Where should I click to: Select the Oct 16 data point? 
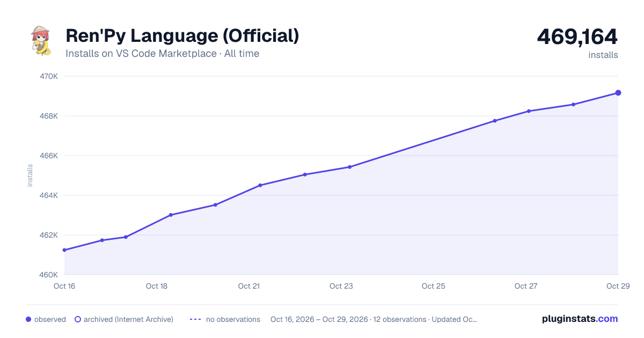coord(64,250)
